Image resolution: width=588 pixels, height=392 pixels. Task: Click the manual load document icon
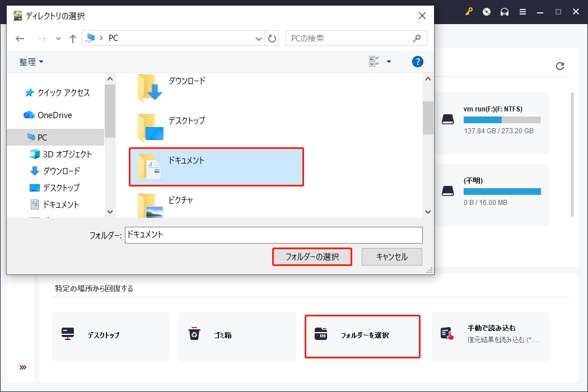pyautogui.click(x=447, y=334)
